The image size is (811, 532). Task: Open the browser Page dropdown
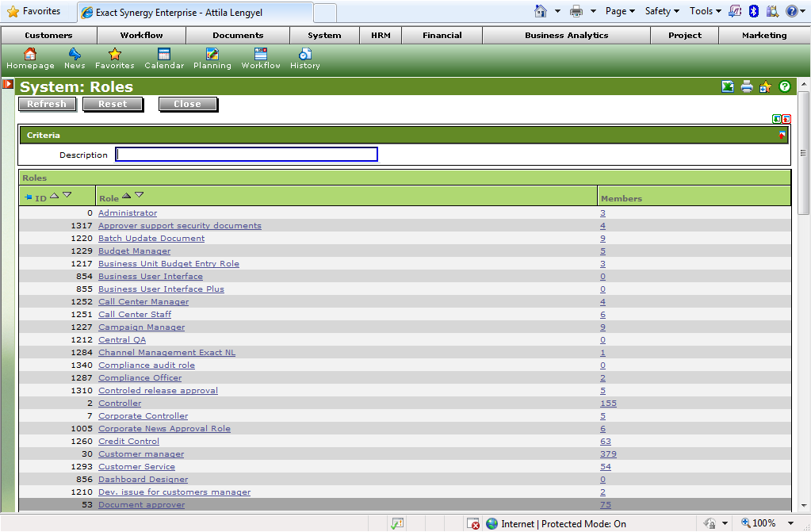[x=620, y=11]
